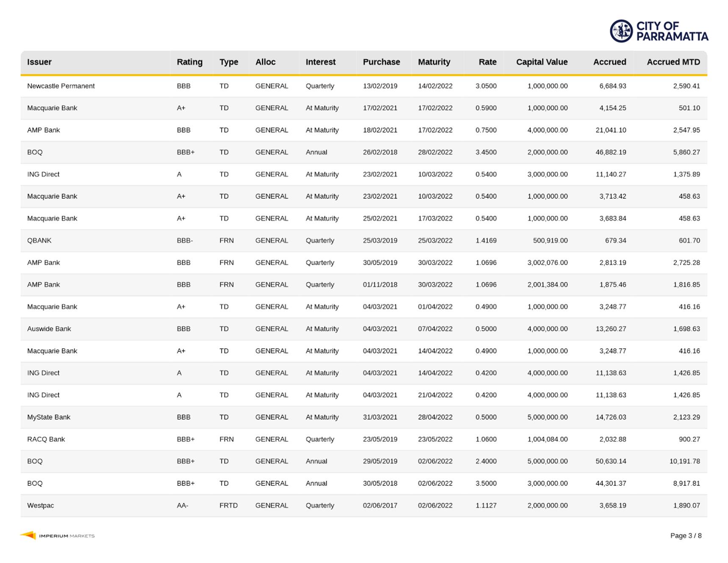This screenshot has height=563, width=728.
Task: Click the rate value 1.1127
Action: click(486, 505)
